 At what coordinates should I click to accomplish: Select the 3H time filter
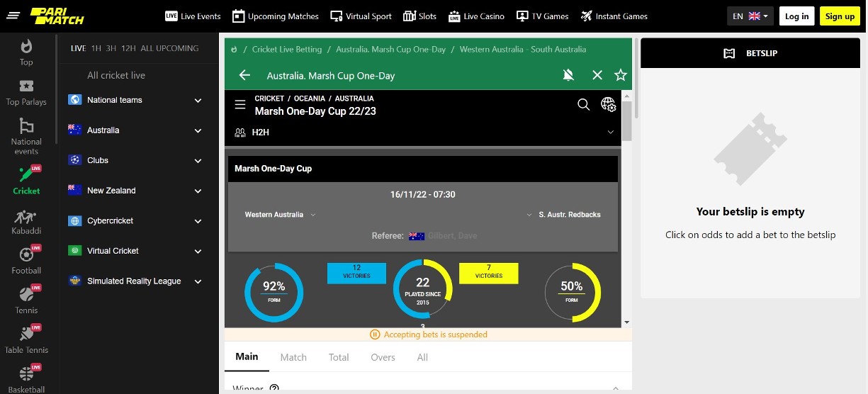(111, 48)
